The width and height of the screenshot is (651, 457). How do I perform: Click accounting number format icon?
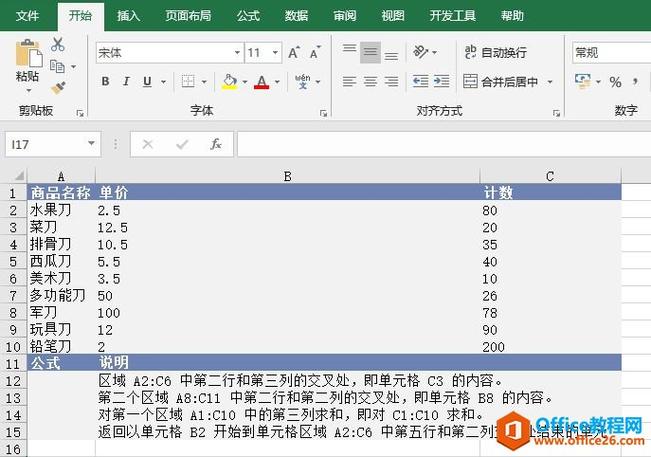click(583, 81)
